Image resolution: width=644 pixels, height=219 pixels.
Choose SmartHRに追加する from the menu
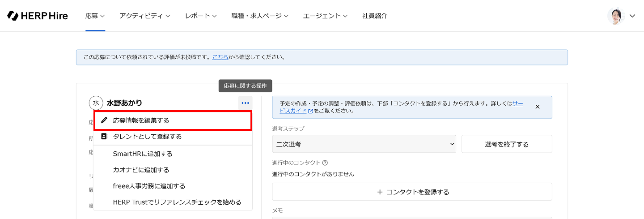click(x=143, y=154)
